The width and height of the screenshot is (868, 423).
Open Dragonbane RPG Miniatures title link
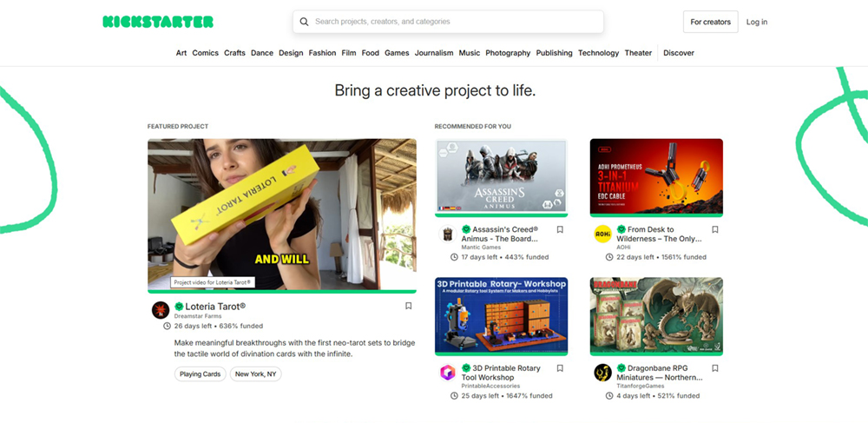click(x=660, y=373)
